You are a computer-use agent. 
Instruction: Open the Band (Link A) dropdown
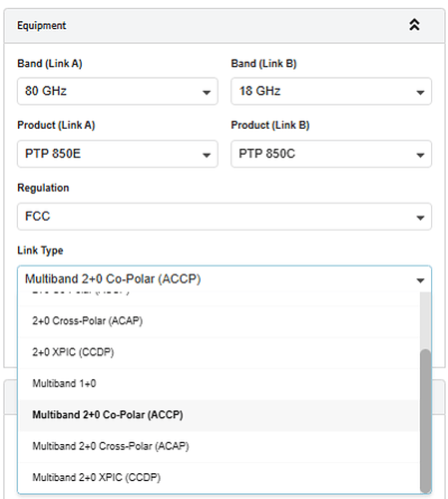click(x=118, y=91)
